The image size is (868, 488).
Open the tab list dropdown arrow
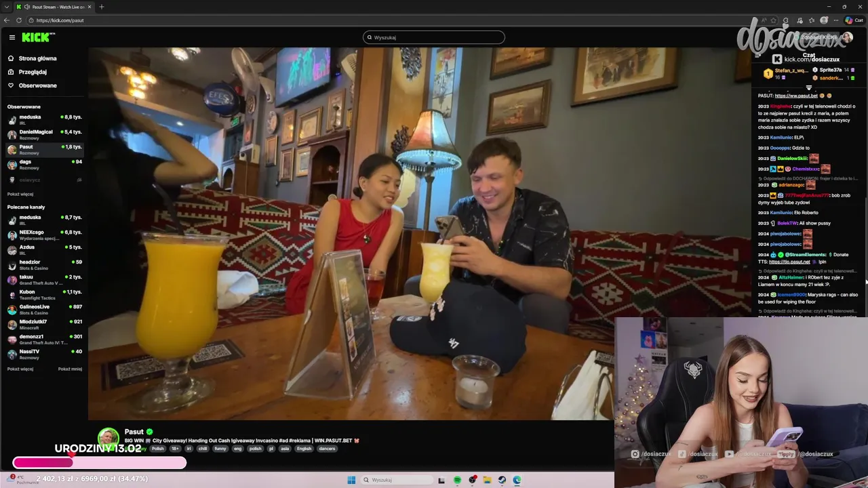pos(6,7)
